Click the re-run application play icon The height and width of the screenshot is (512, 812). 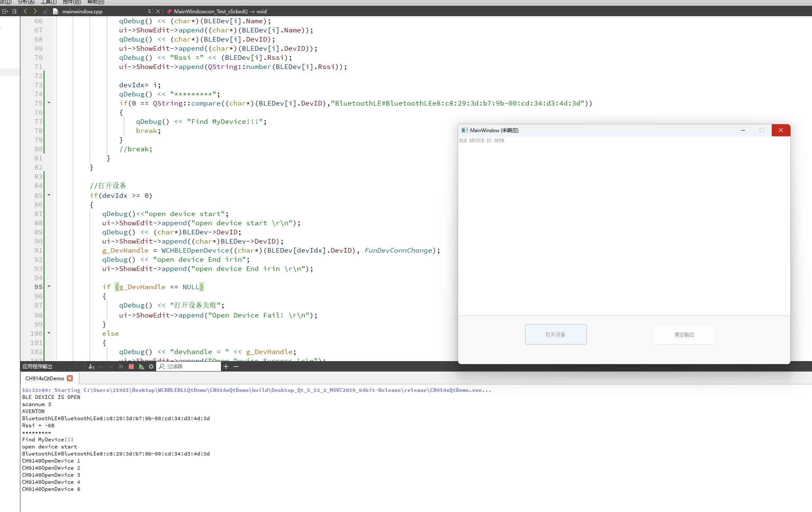point(121,367)
